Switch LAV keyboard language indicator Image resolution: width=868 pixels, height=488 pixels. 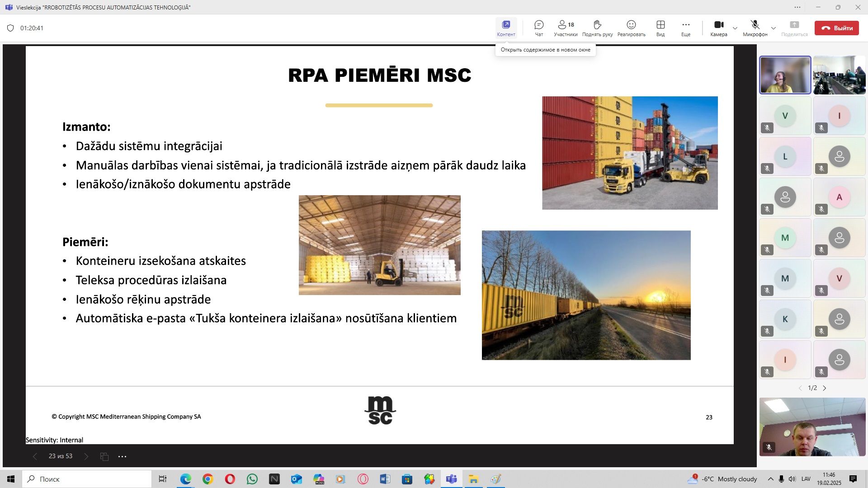[x=806, y=479]
